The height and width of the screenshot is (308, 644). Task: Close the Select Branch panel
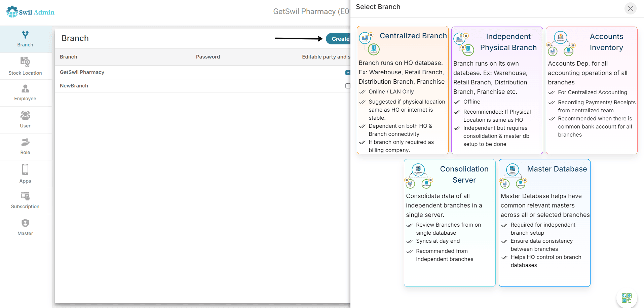(631, 8)
